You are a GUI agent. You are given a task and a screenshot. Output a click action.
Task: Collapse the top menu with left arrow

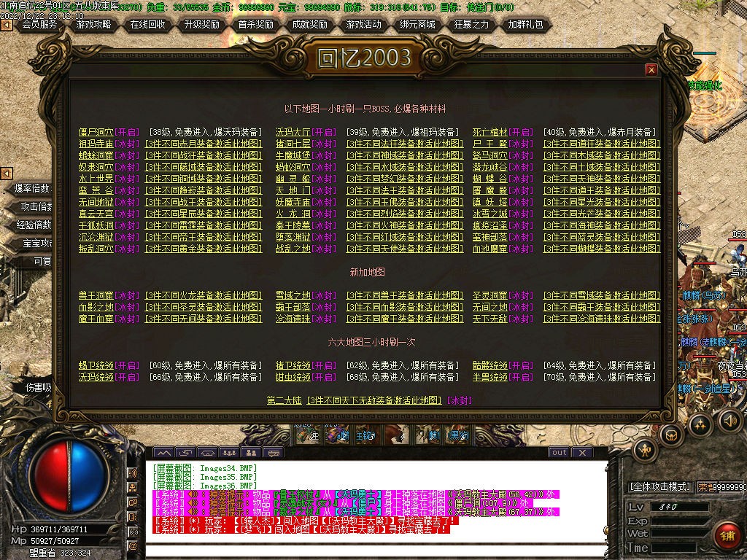[x=6, y=25]
